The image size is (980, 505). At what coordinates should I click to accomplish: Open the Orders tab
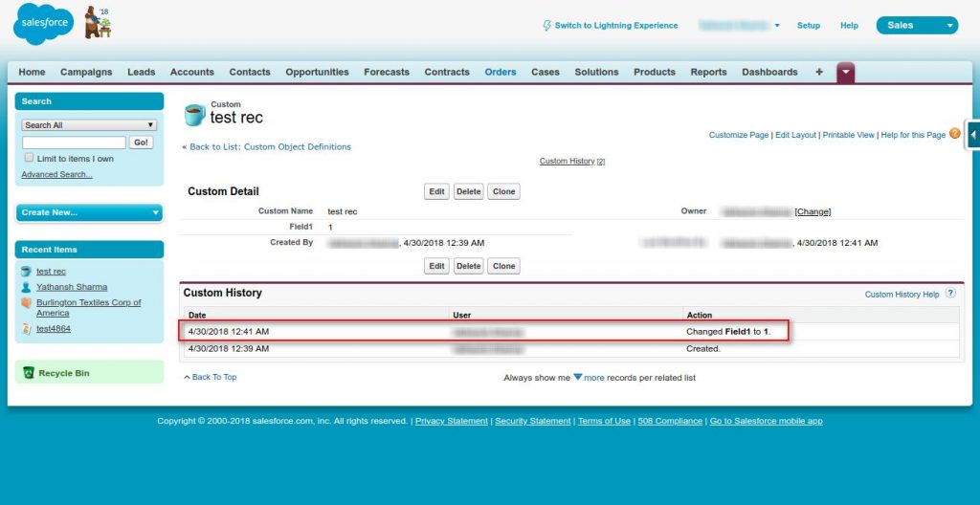tap(501, 72)
